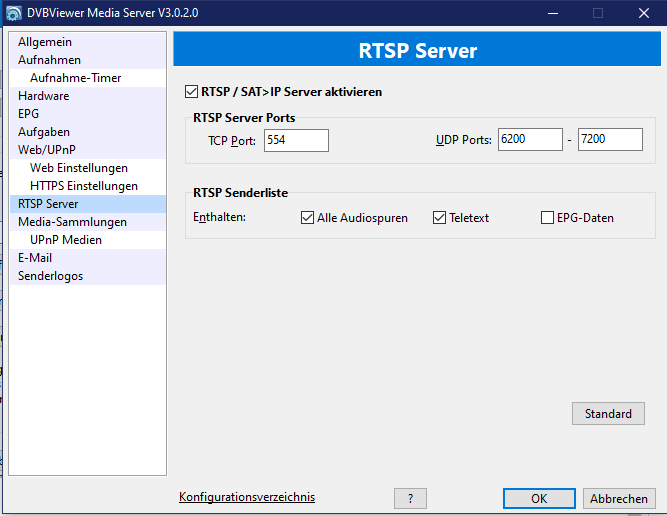Image resolution: width=667 pixels, height=516 pixels.
Task: Click the TCP Port input field
Action: 296,140
